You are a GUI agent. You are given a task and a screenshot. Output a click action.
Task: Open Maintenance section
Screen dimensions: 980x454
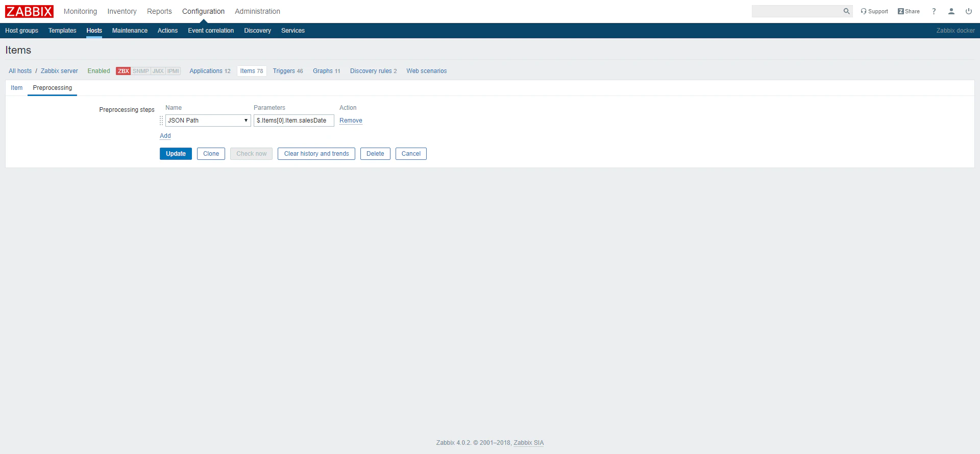pos(130,31)
